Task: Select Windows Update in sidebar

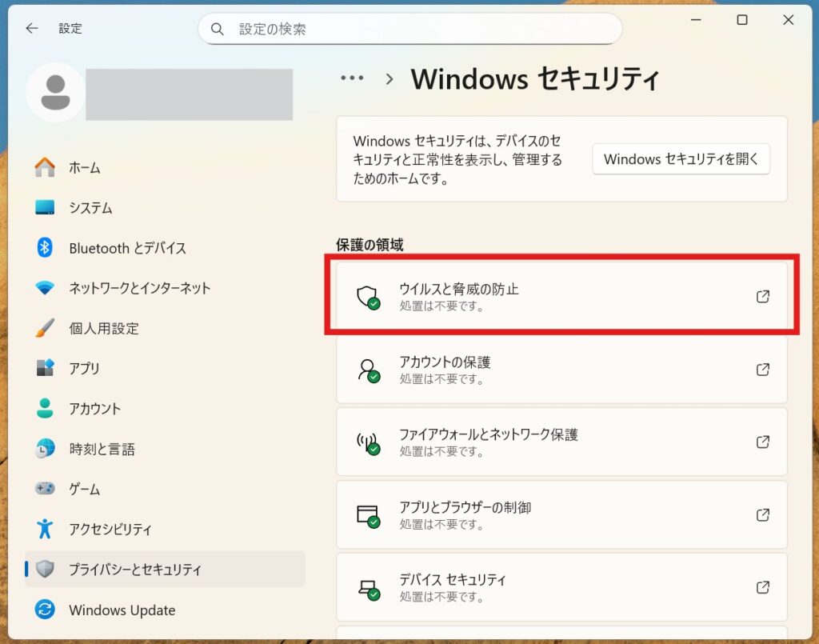Action: pos(122,610)
